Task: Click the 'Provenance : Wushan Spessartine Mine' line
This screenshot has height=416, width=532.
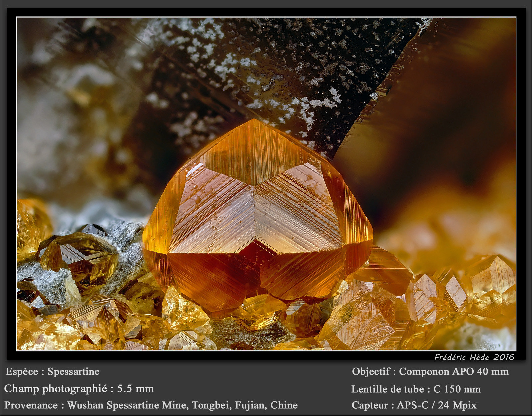Action: tap(151, 405)
